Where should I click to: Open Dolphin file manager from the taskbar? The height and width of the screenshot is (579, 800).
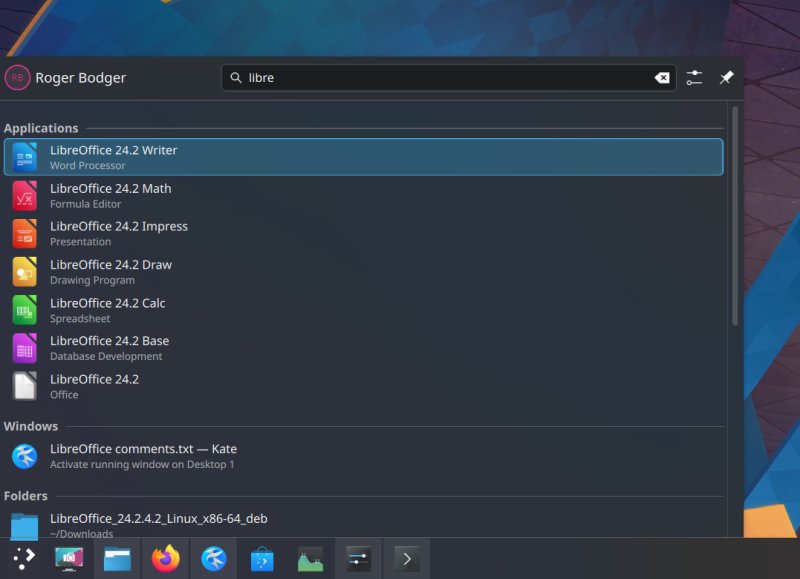click(x=116, y=558)
